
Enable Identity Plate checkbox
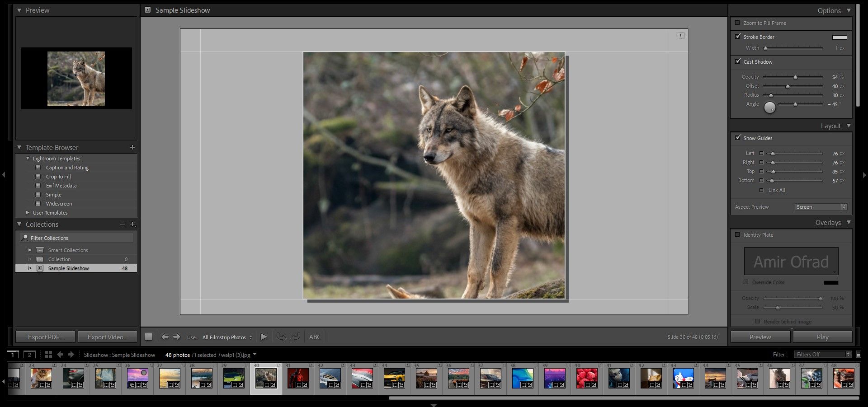[737, 234]
